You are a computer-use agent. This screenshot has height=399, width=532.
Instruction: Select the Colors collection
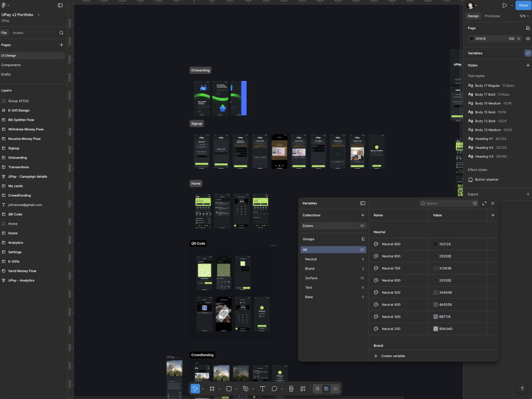(x=333, y=226)
